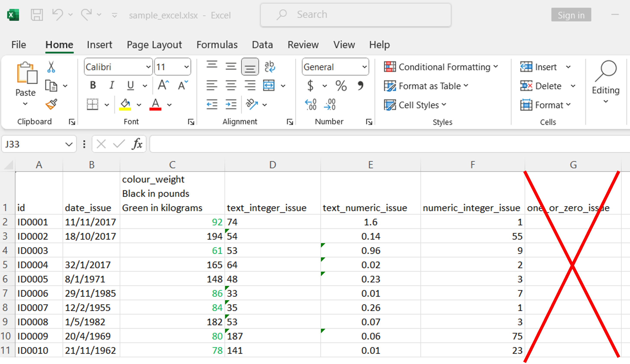This screenshot has height=364, width=630.
Task: Apply underline to the selection
Action: click(131, 85)
